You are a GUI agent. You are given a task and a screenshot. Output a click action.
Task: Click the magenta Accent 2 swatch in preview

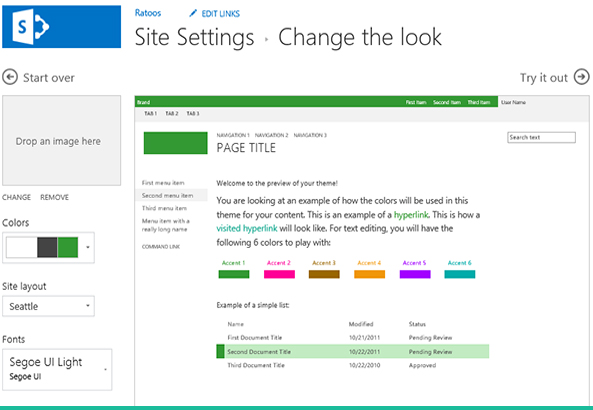[279, 274]
